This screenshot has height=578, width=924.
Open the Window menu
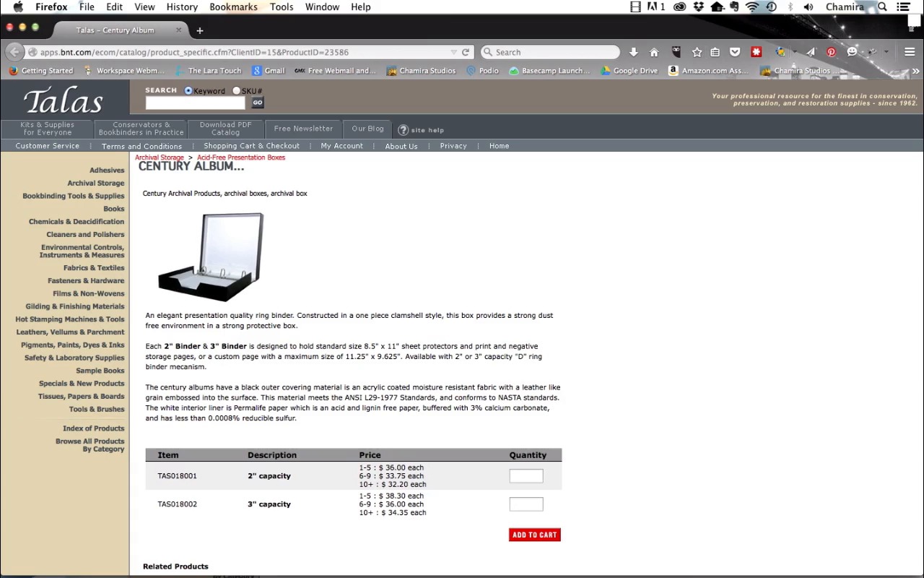point(322,7)
